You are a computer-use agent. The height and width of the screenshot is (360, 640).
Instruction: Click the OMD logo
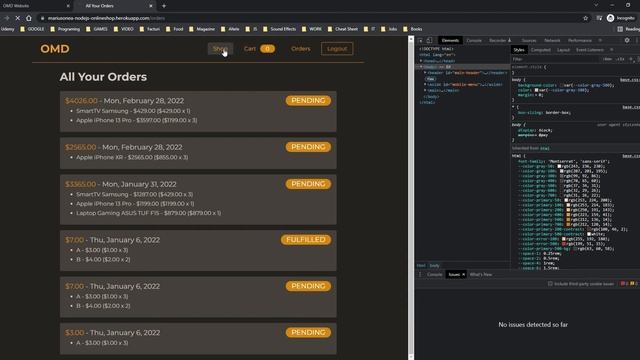(55, 49)
